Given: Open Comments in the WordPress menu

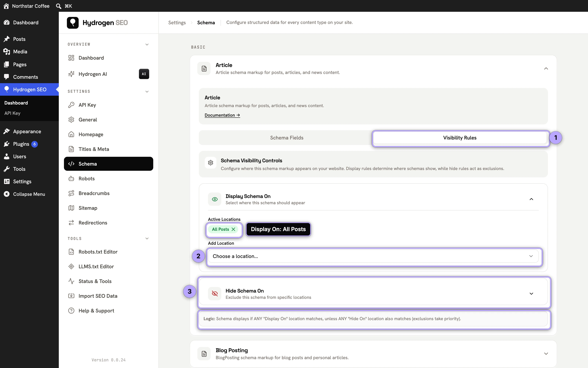Looking at the screenshot, I should click(x=29, y=77).
